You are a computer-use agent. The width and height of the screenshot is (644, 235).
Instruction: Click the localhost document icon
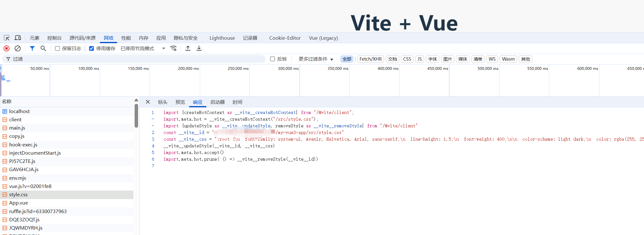(x=5, y=111)
